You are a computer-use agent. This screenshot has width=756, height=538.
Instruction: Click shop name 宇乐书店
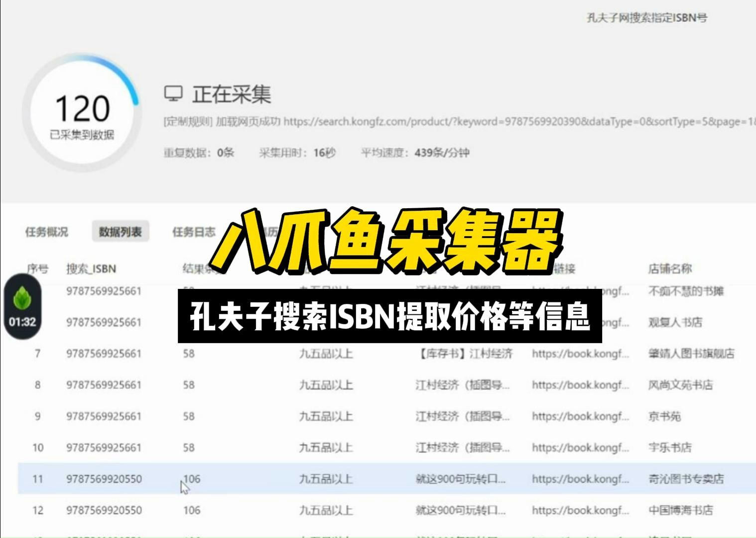tap(670, 448)
